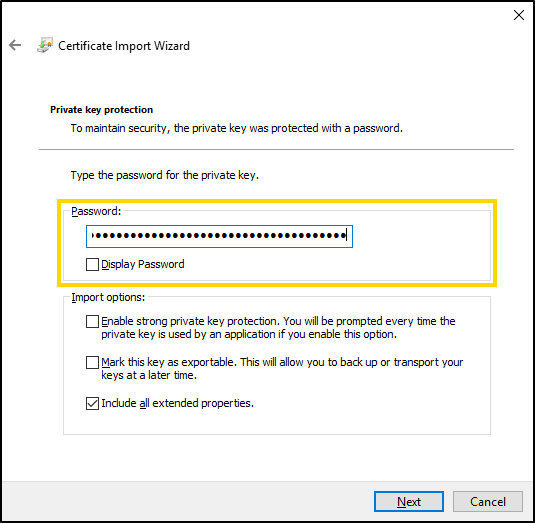The width and height of the screenshot is (535, 523).
Task: Click the Next button
Action: (x=409, y=502)
